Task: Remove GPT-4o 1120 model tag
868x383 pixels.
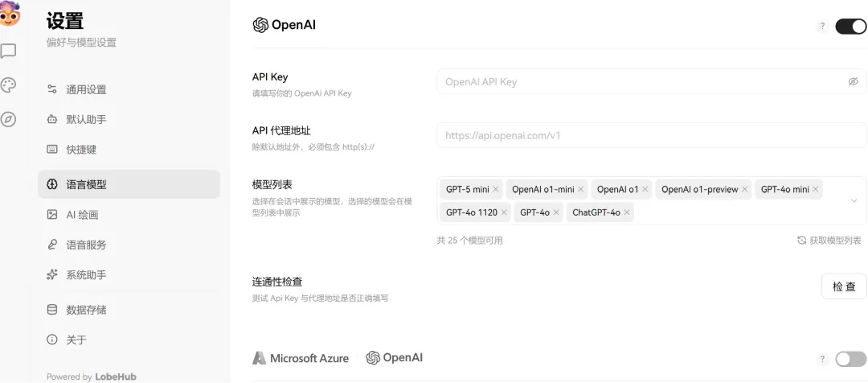Action: [503, 212]
